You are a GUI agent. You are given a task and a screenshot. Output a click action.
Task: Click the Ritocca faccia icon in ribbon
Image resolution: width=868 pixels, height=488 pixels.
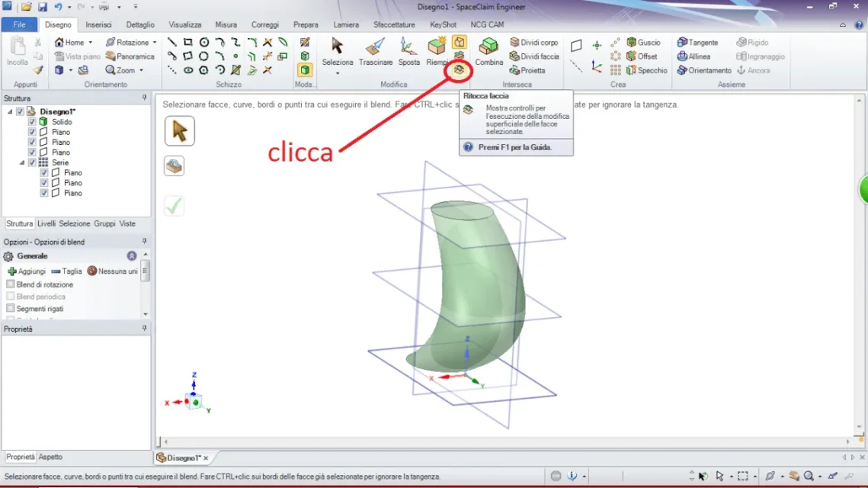459,70
